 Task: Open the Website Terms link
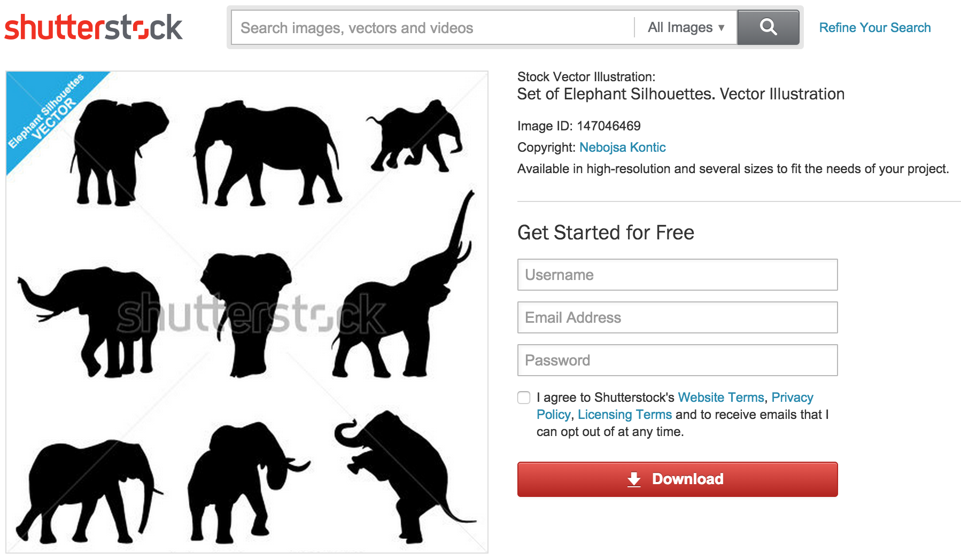tap(720, 398)
